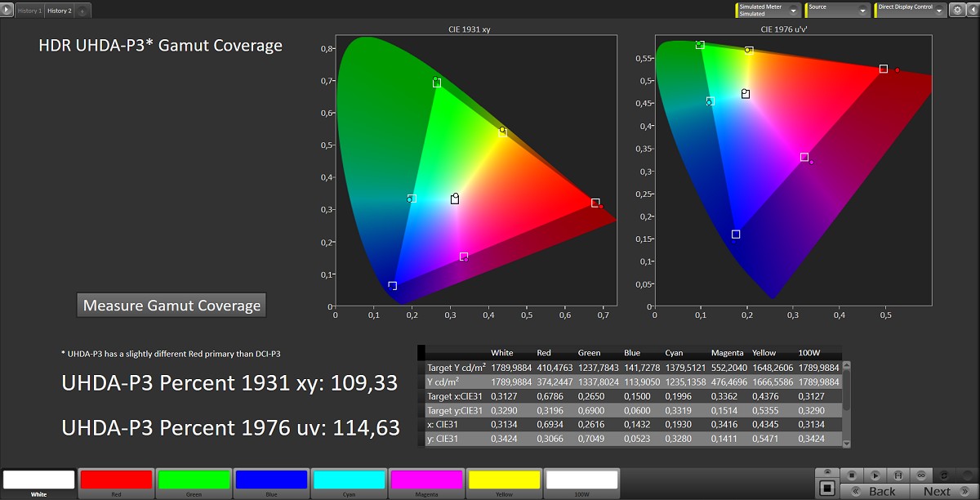Click the Target y:CIE31 row label

[457, 410]
